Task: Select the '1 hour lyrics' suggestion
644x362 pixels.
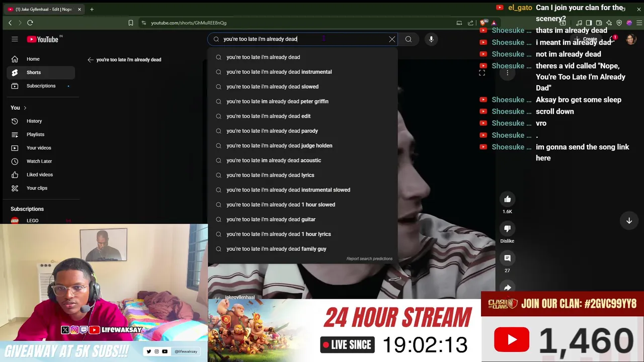Action: click(x=302, y=234)
